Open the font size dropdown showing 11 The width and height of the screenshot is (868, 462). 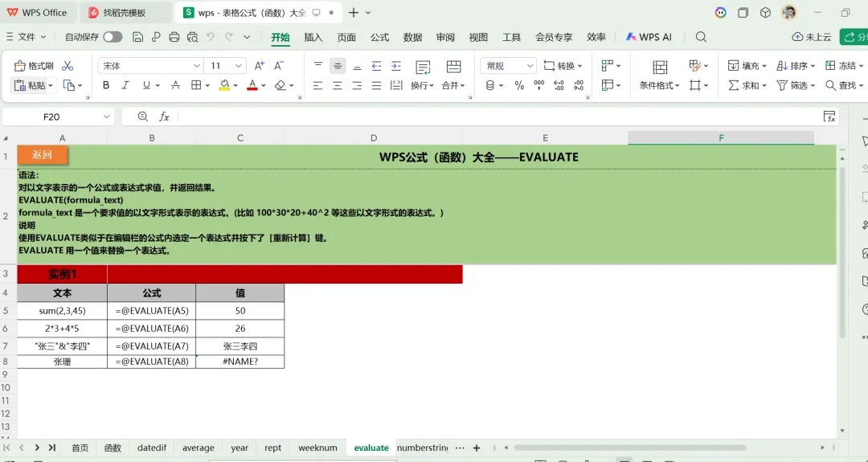[x=239, y=66]
